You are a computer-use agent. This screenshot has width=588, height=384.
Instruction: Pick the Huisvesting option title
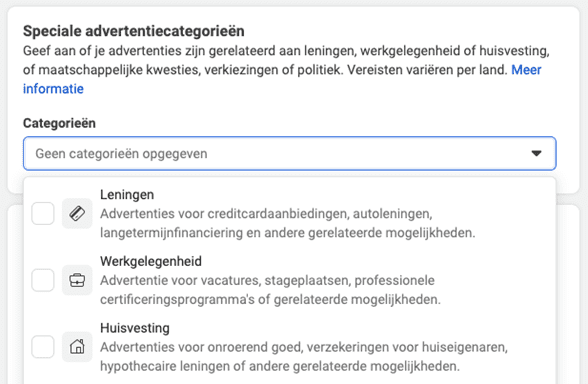135,328
